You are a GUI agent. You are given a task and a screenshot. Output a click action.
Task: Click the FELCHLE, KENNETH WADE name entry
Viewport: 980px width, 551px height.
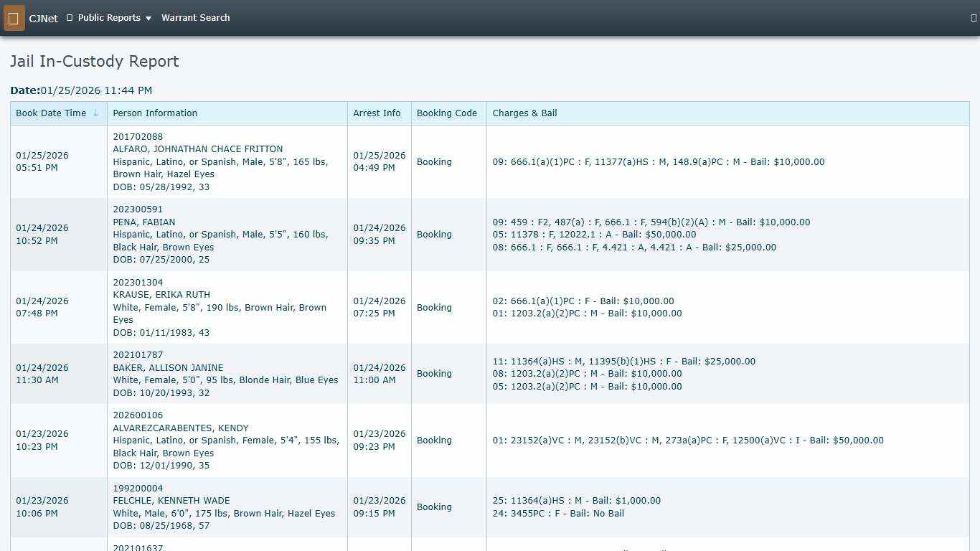point(171,501)
